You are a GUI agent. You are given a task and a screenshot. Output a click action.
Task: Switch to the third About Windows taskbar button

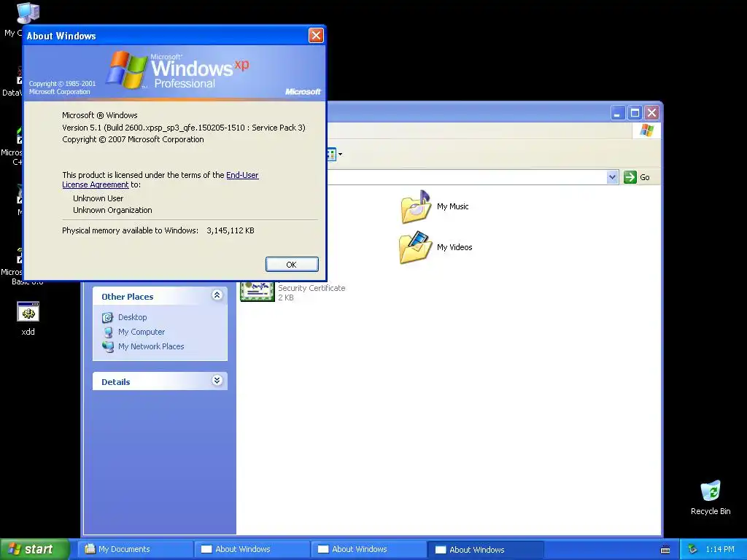tap(486, 550)
